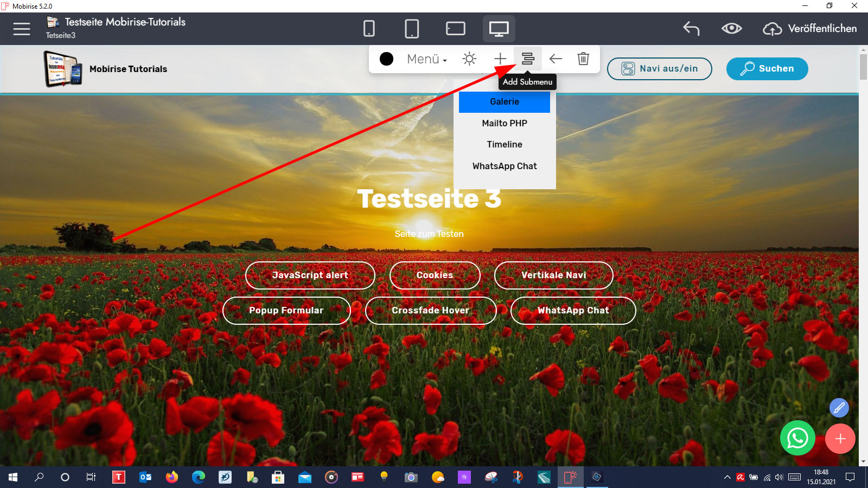
Task: Switch to tablet landscape preview
Action: (455, 28)
